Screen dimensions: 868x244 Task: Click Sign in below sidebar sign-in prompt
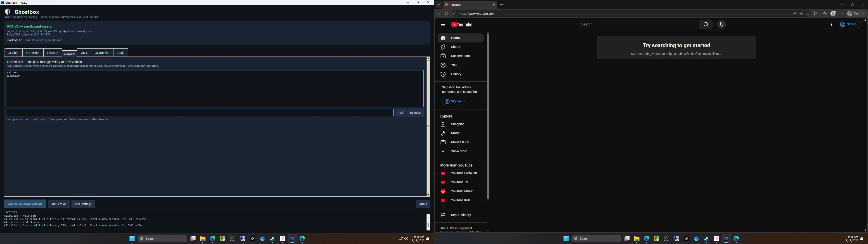tap(453, 101)
